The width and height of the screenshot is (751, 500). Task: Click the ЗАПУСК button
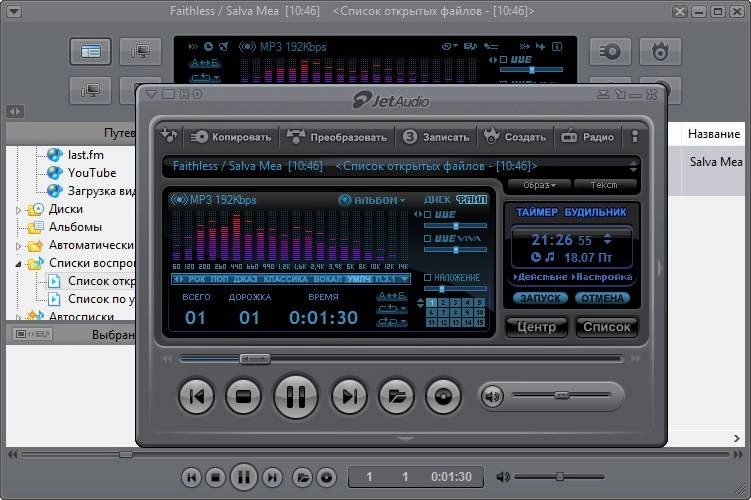coord(540,298)
